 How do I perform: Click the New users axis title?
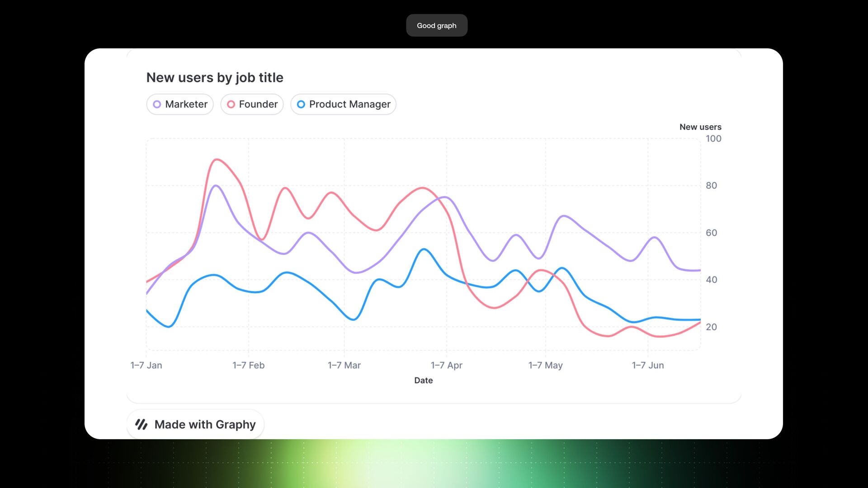pos(700,127)
